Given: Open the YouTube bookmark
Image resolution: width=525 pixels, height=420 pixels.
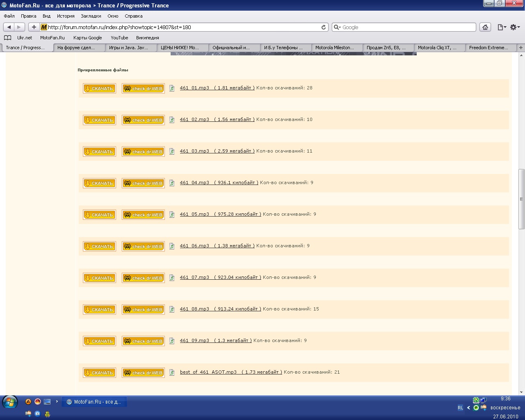Looking at the screenshot, I should point(119,38).
